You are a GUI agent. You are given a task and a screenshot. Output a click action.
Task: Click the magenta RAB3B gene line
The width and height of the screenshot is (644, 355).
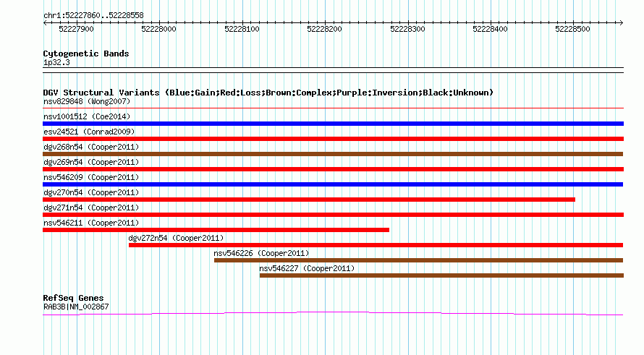[x=333, y=314]
